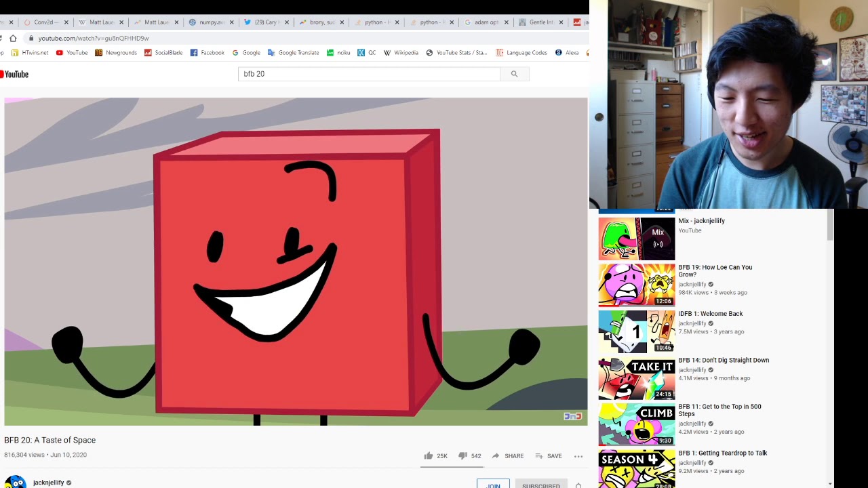Click the Share arrow button

[x=507, y=455]
